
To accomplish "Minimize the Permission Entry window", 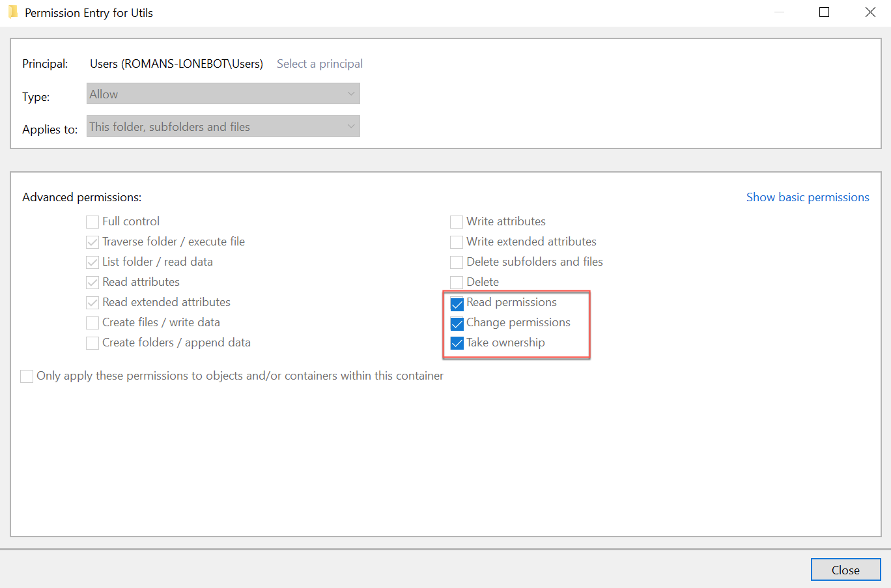I will [x=778, y=12].
